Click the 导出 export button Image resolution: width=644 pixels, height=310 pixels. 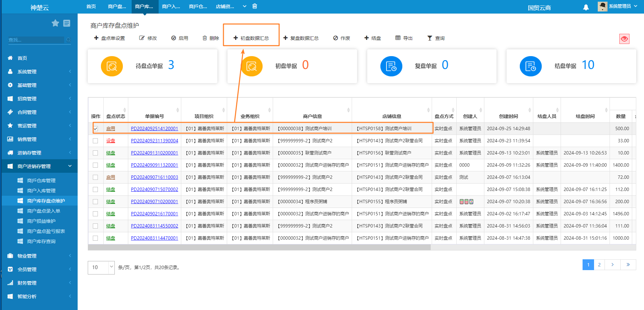pyautogui.click(x=404, y=38)
